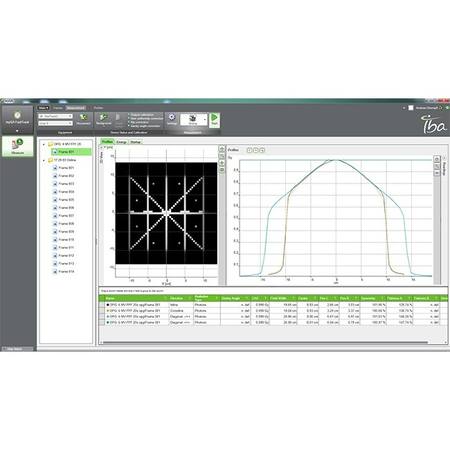This screenshot has height=450, width=450.
Task: Switch to the Energy tab
Action: tap(121, 142)
